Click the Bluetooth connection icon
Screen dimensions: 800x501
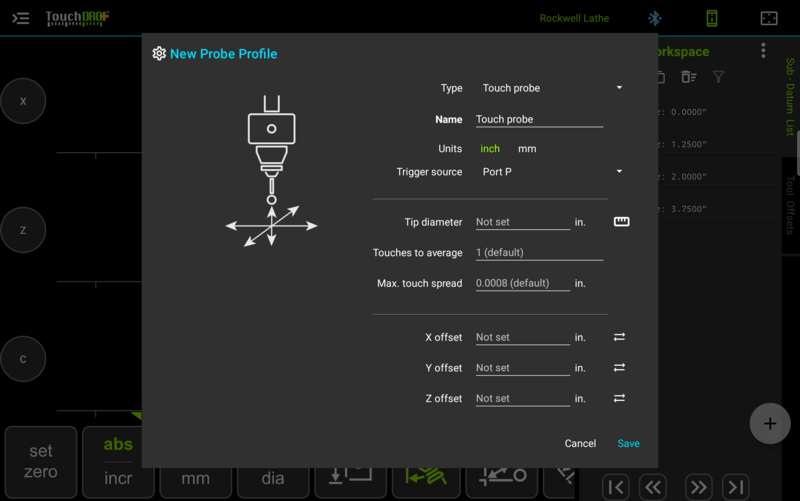[655, 18]
